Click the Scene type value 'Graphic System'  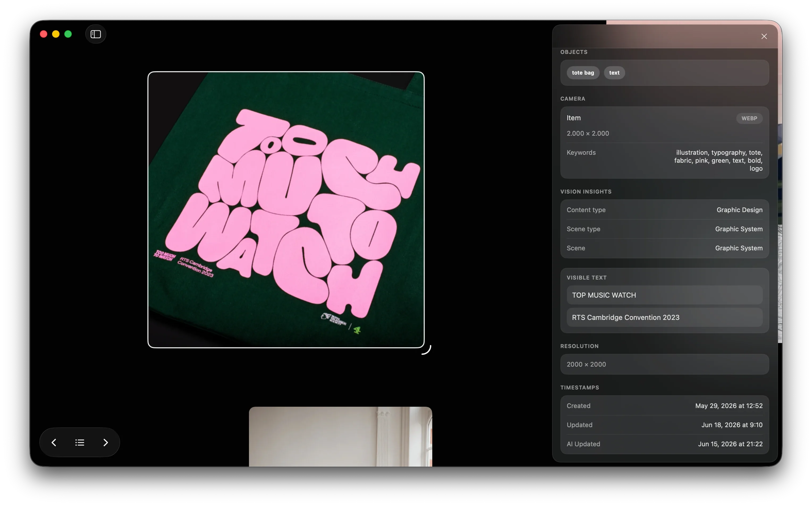click(x=739, y=229)
